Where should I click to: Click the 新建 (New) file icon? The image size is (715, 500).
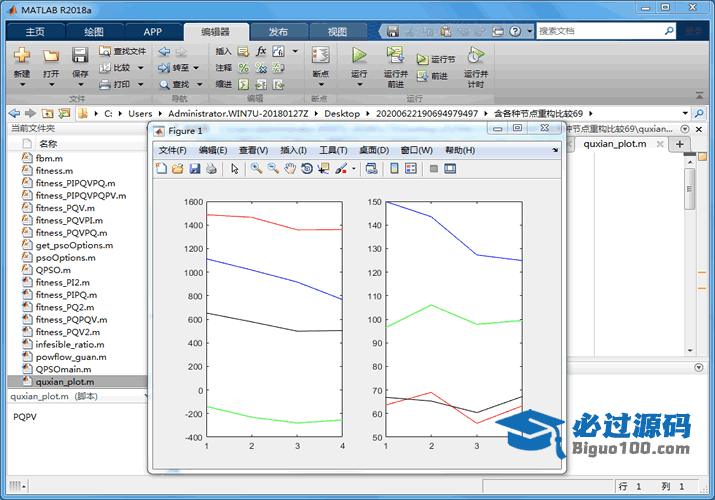point(21,55)
